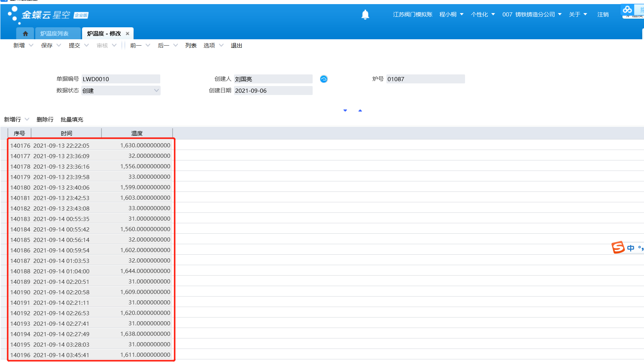Toggle Sogou Chinese input mode 中

631,248
